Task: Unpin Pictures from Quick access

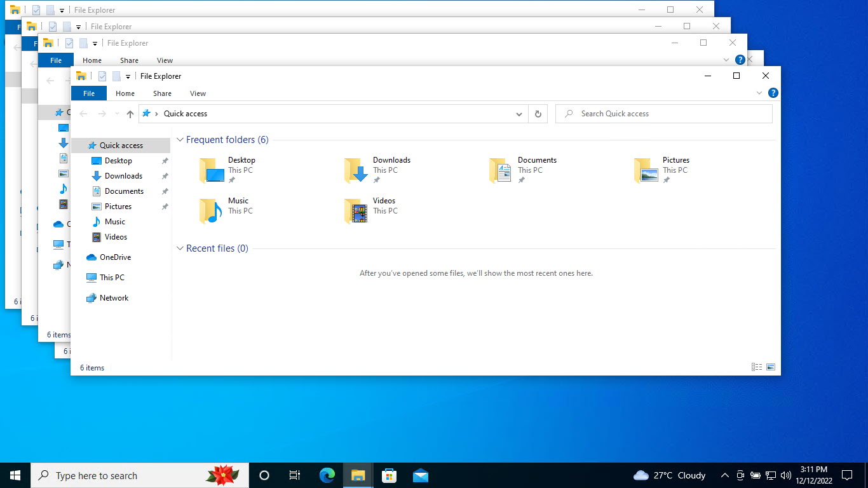Action: click(666, 179)
